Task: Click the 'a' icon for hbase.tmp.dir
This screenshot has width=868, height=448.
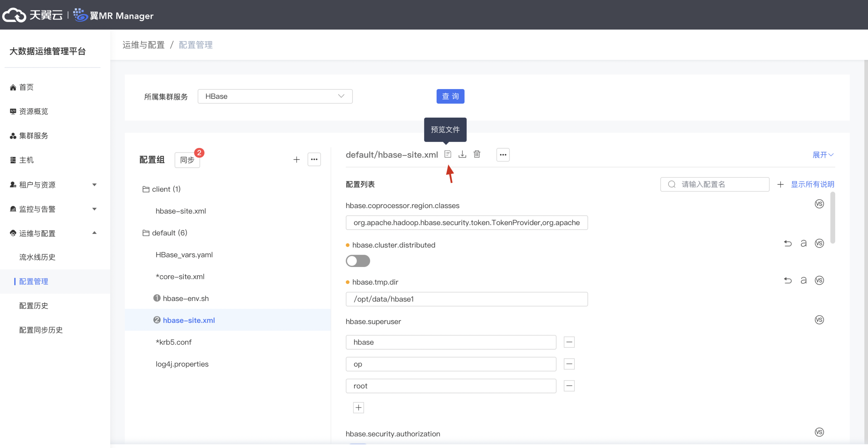Action: 803,280
